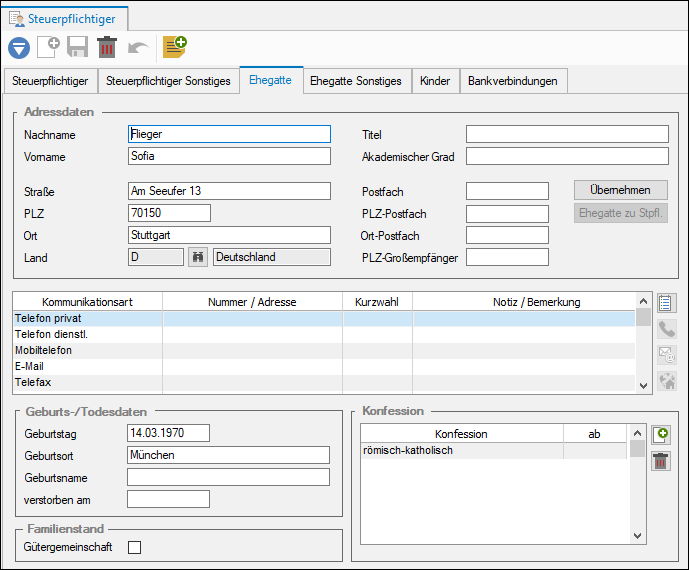The height and width of the screenshot is (570, 689).
Task: Open the communication list notepad icon
Action: (x=666, y=303)
